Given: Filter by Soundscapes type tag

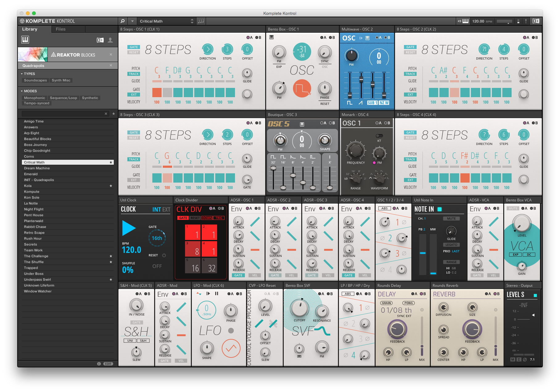Looking at the screenshot, I should pos(35,80).
